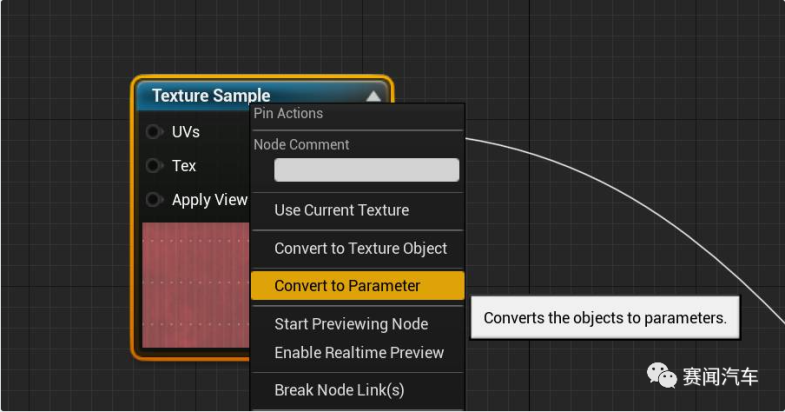
Task: Click the WeChat logo watermark icon
Action: tap(662, 376)
